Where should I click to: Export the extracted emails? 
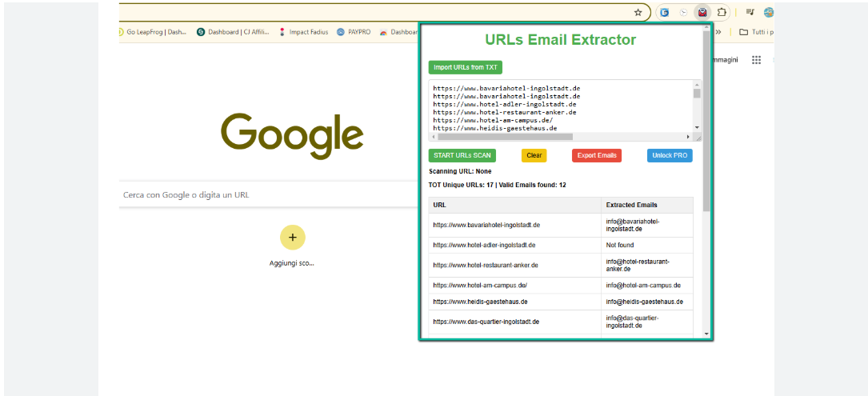click(597, 156)
